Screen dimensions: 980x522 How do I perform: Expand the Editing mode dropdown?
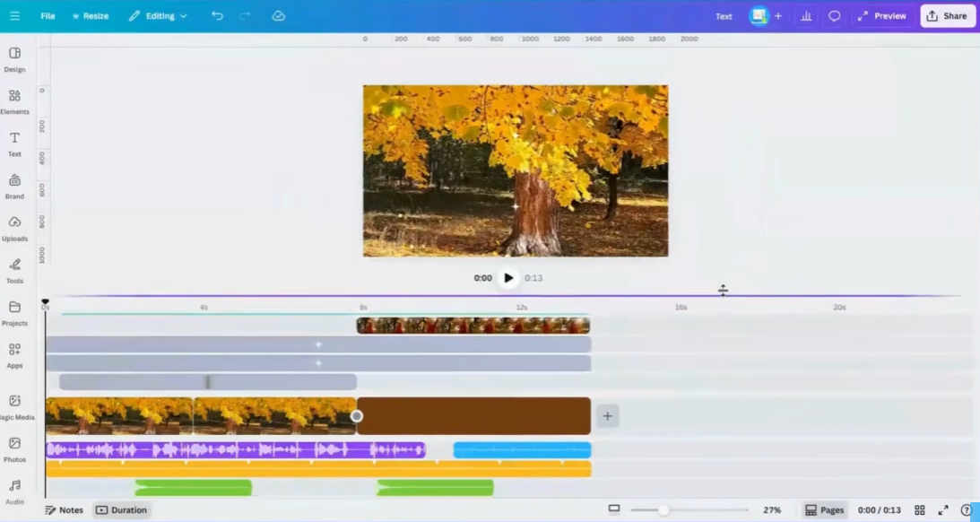tap(158, 15)
